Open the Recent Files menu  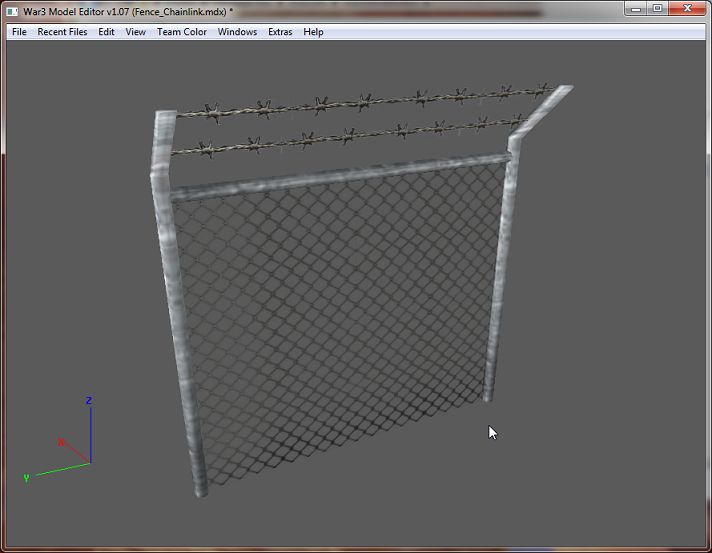tap(62, 32)
